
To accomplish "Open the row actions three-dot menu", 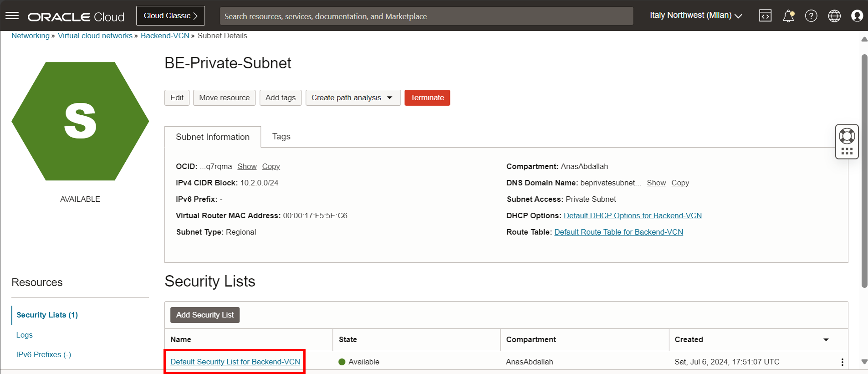I will click(842, 362).
